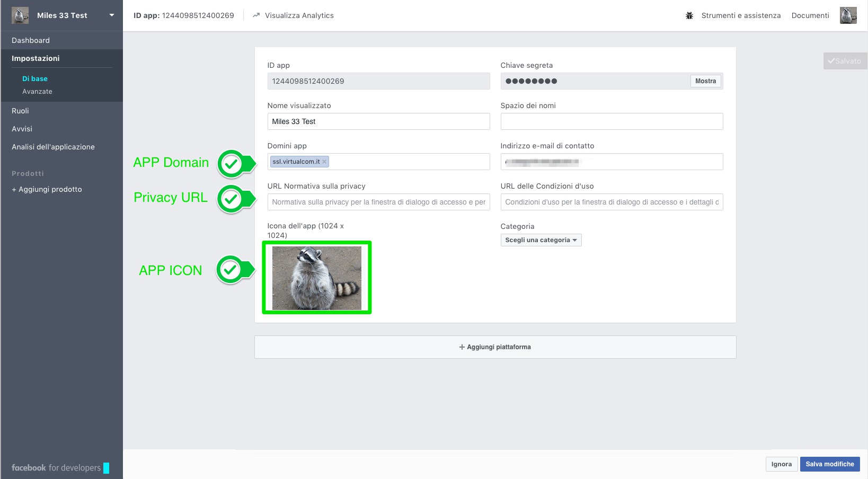Remove the ssl.virtualcom.it domain tag

coord(324,162)
